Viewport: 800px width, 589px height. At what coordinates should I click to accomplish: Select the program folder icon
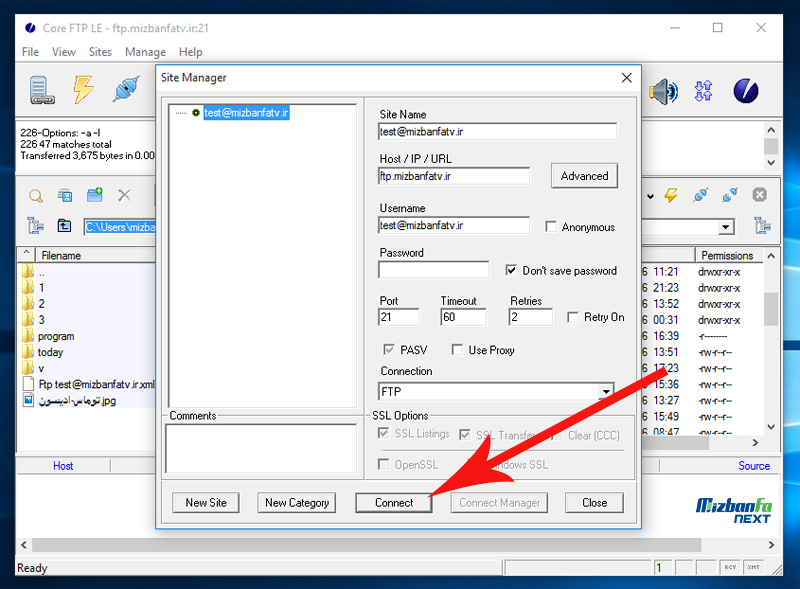[x=28, y=336]
